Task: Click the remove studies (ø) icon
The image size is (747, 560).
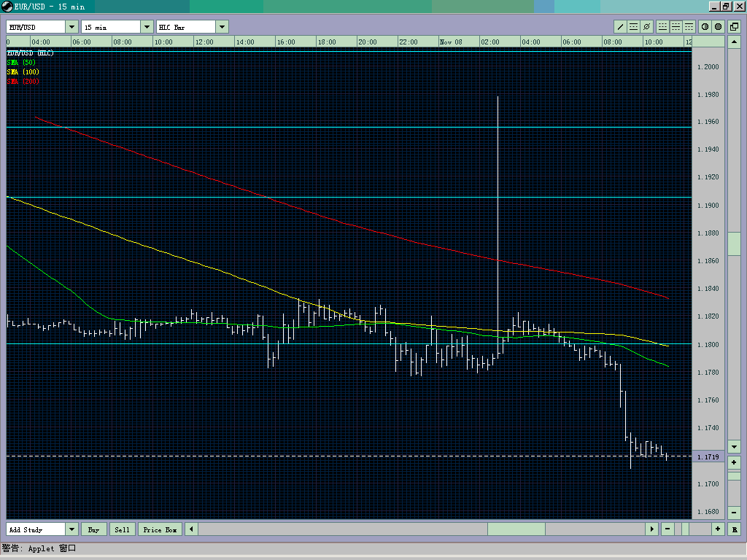Action: click(x=646, y=26)
